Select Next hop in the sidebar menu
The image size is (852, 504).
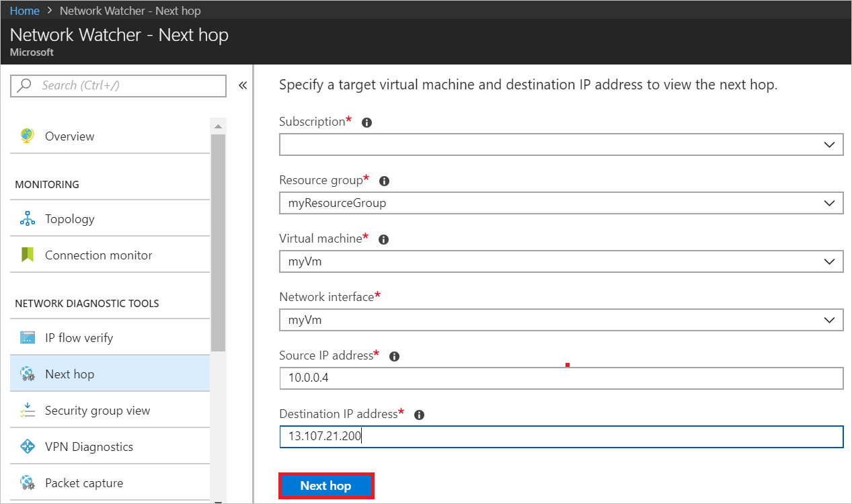[x=70, y=374]
